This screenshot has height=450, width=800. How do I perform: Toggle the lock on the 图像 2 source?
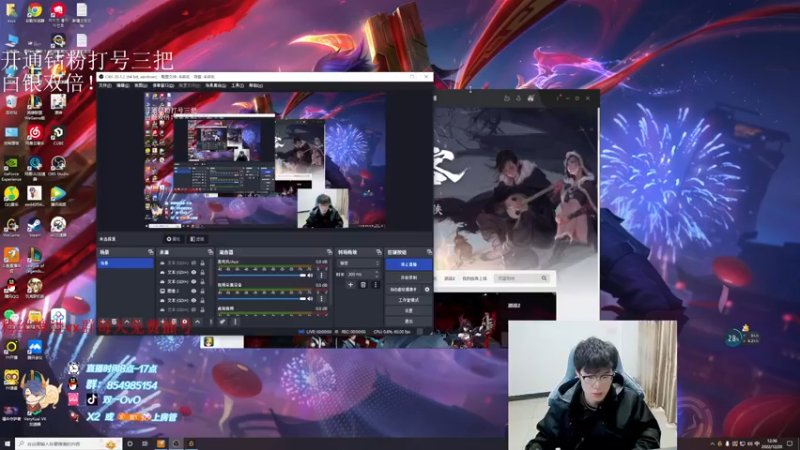202,291
